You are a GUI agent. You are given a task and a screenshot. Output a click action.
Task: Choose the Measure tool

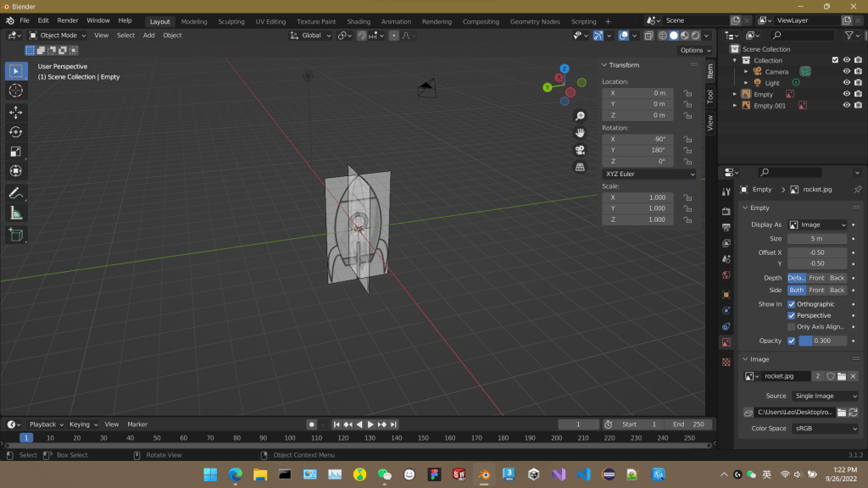pos(16,213)
